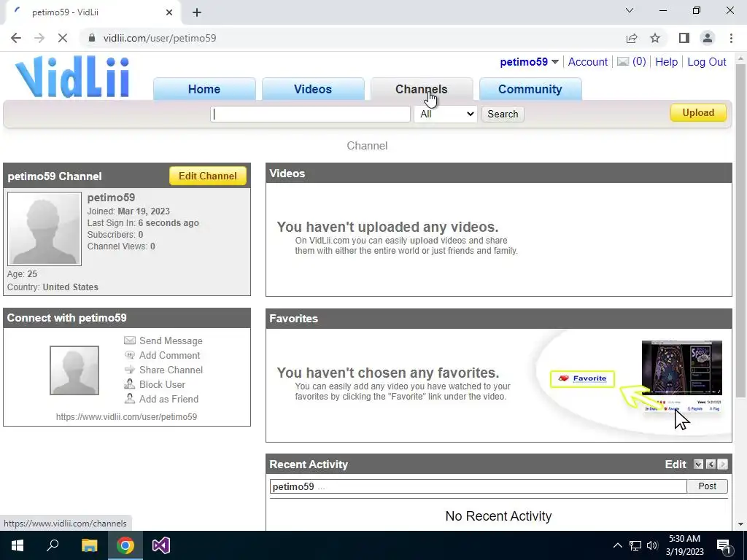Open new tab with plus button
Screen dimensions: 747x560
pos(197,12)
